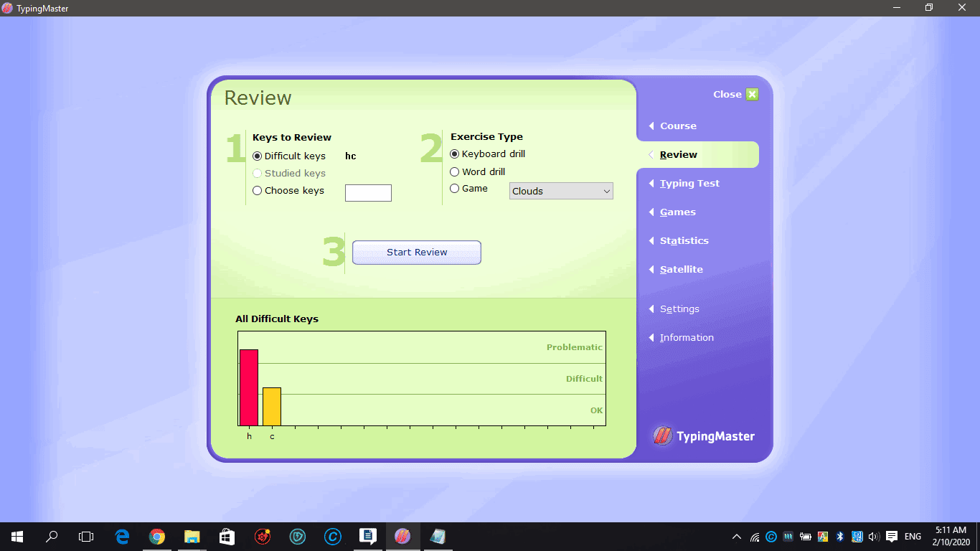The image size is (980, 551).
Task: Click the dark striped tray icon
Action: (788, 537)
